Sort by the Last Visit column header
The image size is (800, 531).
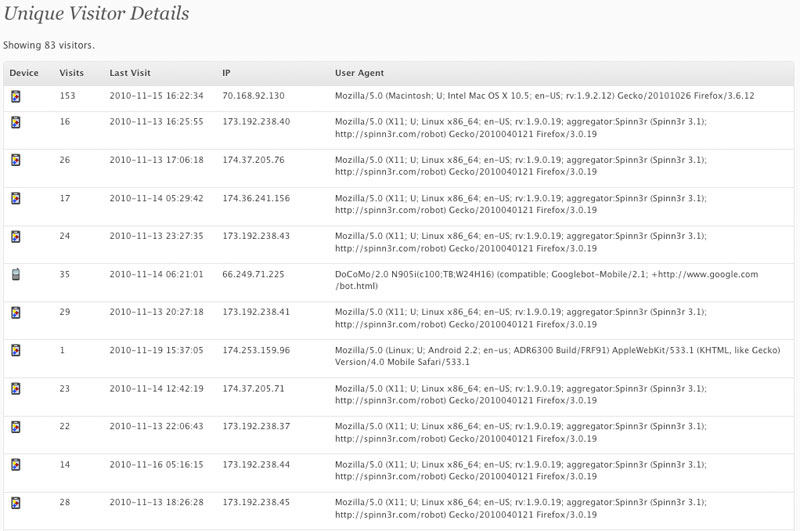point(130,73)
